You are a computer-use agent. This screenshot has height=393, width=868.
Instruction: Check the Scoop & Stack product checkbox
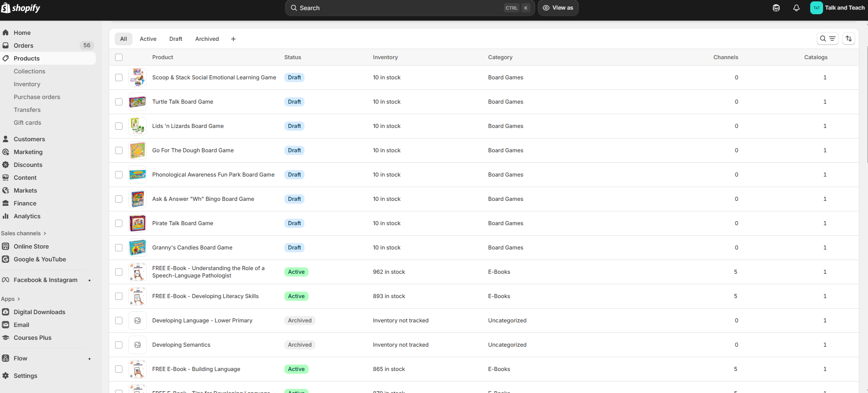pyautogui.click(x=119, y=77)
